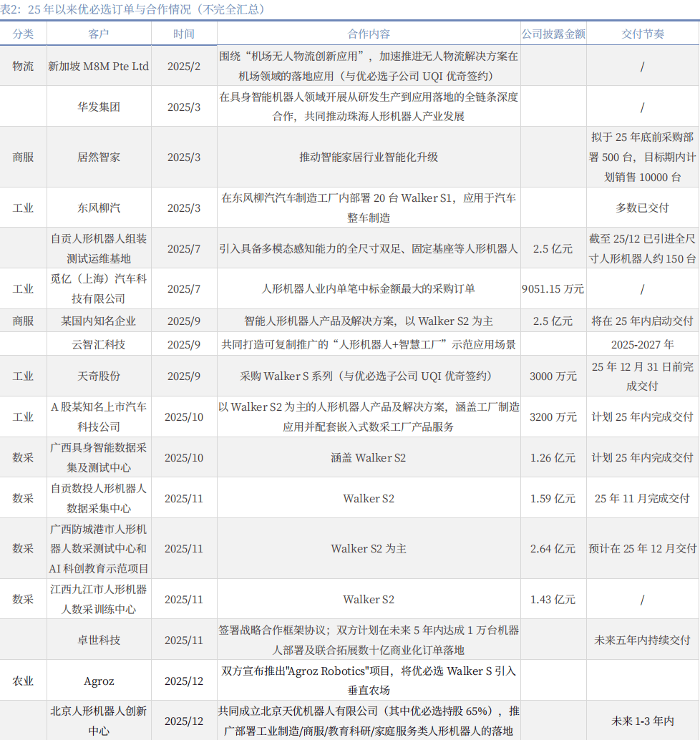The width and height of the screenshot is (700, 740).
Task: Select the 新加坡 M8M Pte Ltd cell
Action: click(99, 66)
